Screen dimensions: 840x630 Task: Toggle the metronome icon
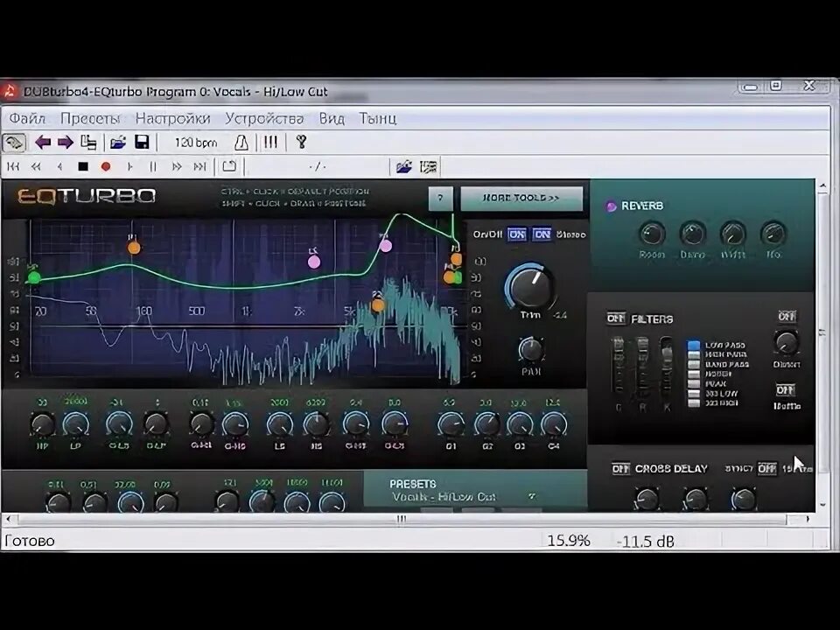(x=241, y=143)
